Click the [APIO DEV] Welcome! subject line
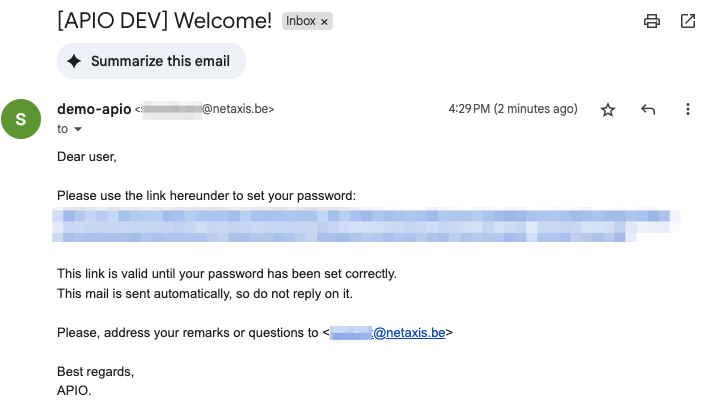 point(165,21)
